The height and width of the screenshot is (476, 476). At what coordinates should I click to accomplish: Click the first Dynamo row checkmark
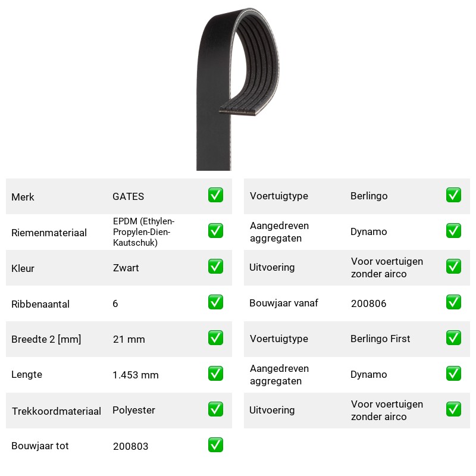pyautogui.click(x=453, y=231)
